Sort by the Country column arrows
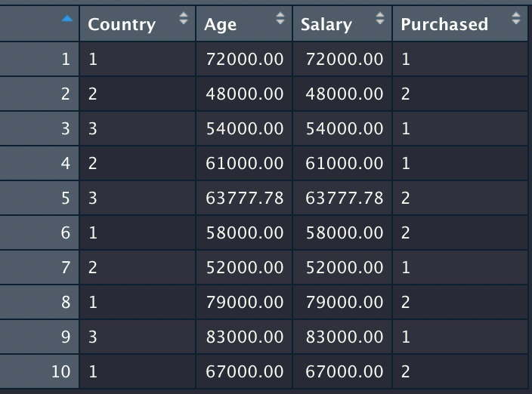The height and width of the screenshot is (394, 532). click(x=184, y=18)
